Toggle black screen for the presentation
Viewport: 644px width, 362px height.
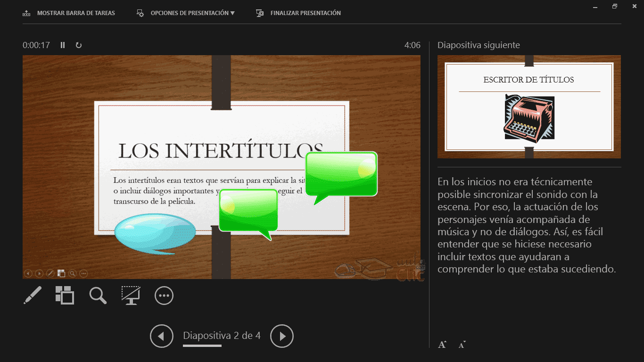point(131,296)
